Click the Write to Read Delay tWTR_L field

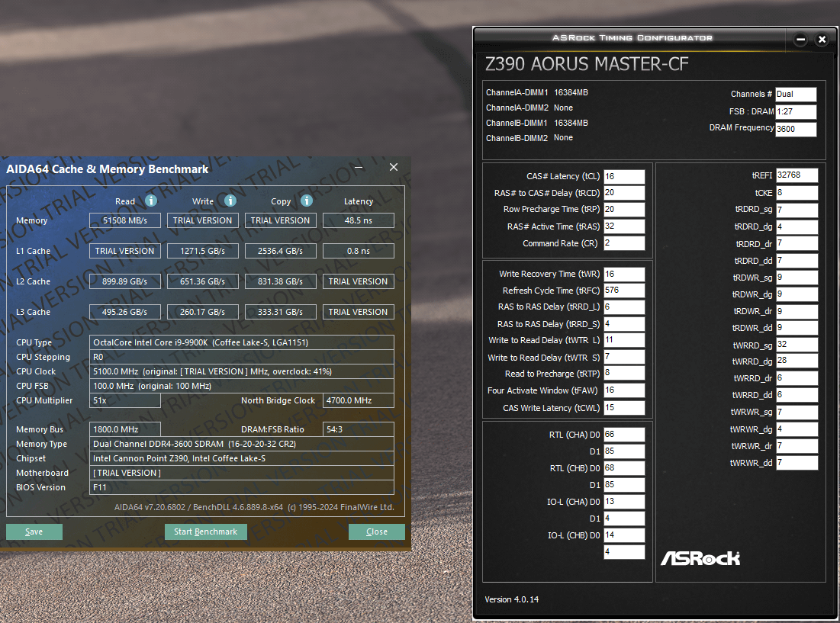[x=624, y=340]
